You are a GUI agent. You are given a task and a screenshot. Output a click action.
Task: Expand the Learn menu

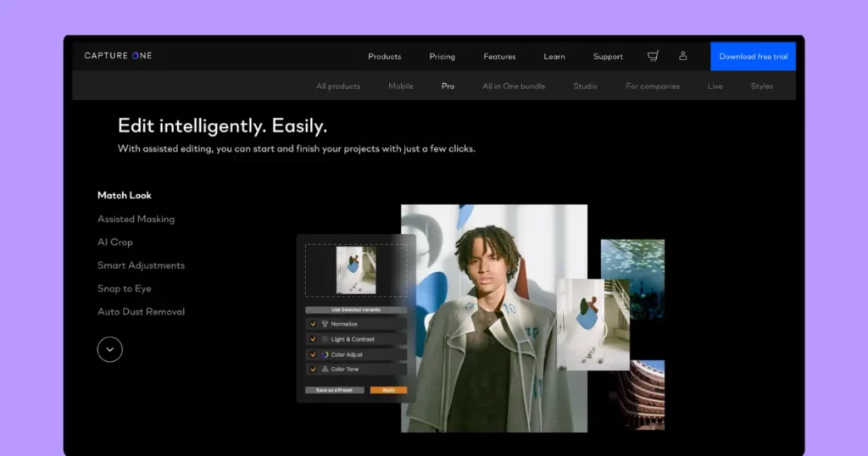(554, 57)
